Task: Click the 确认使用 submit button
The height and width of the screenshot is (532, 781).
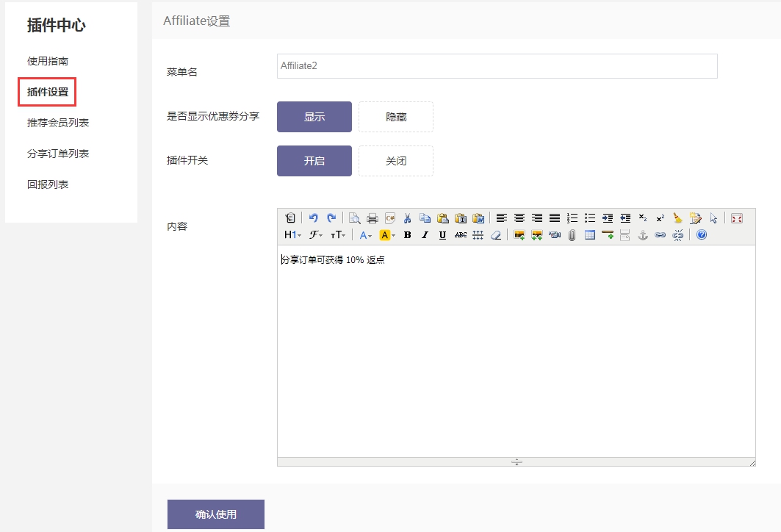Action: coord(216,514)
